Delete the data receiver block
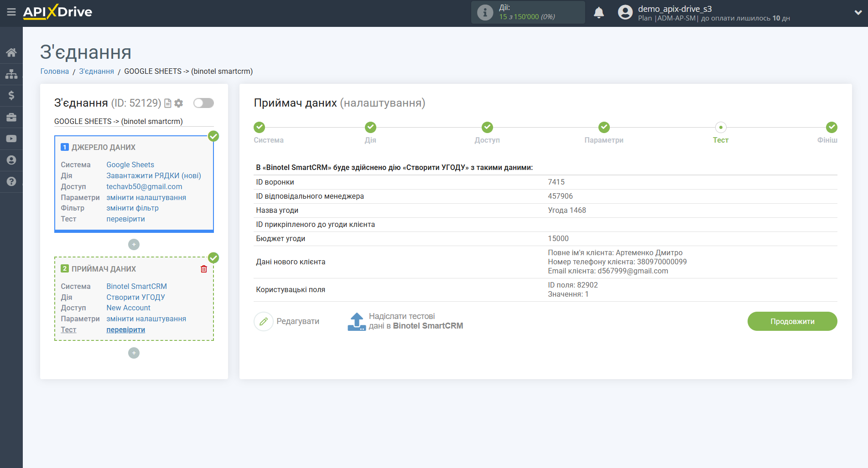This screenshot has width=868, height=468. pyautogui.click(x=204, y=269)
